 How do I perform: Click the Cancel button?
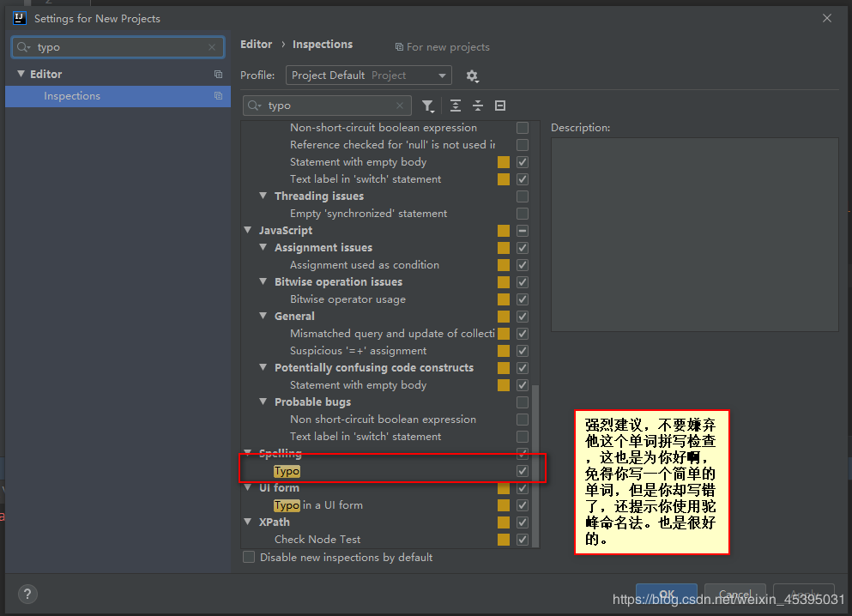pyautogui.click(x=734, y=595)
